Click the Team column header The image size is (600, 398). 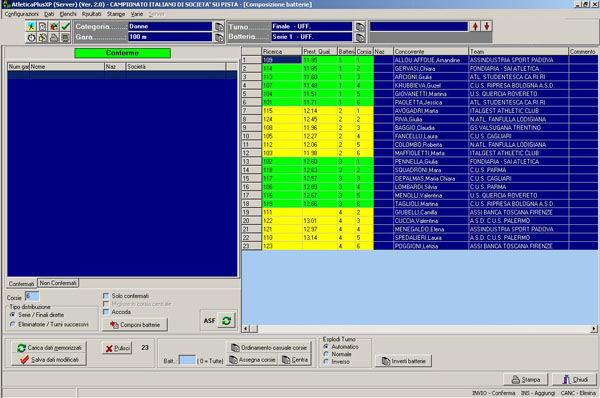tap(518, 51)
